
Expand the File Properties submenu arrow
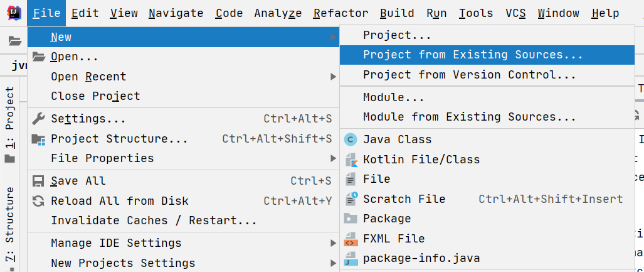click(x=333, y=158)
